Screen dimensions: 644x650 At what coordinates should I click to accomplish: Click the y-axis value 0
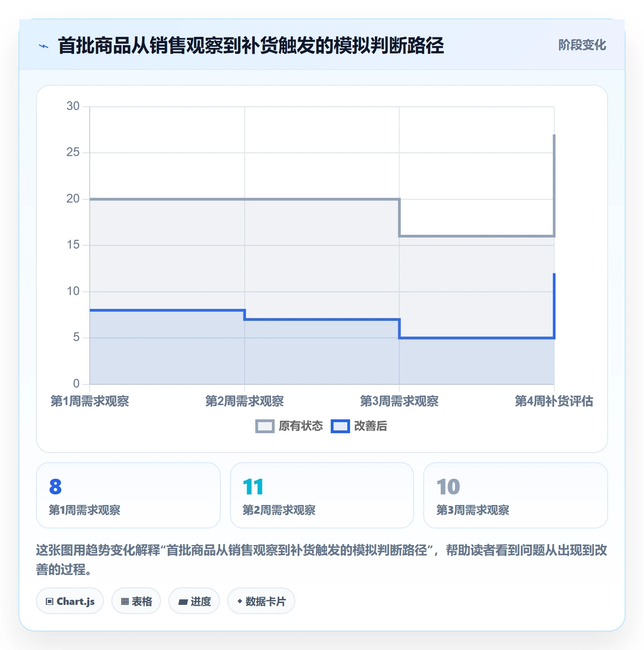pyautogui.click(x=76, y=384)
